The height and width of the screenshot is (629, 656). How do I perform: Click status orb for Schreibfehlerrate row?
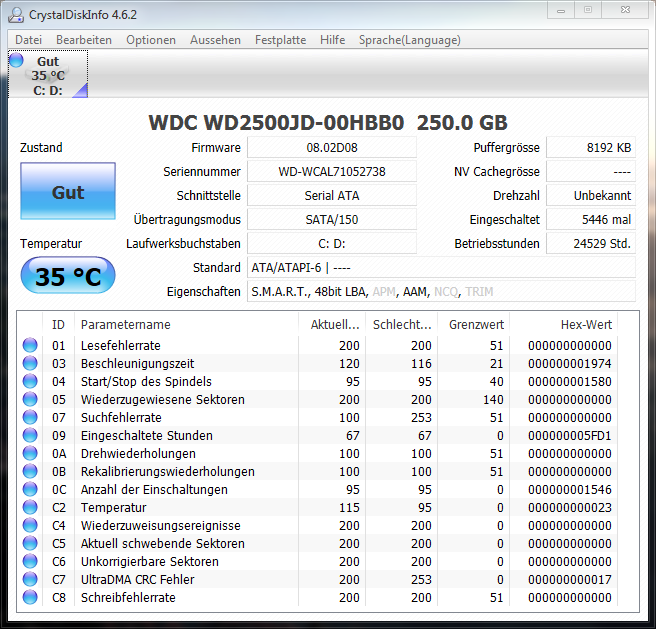(30, 597)
